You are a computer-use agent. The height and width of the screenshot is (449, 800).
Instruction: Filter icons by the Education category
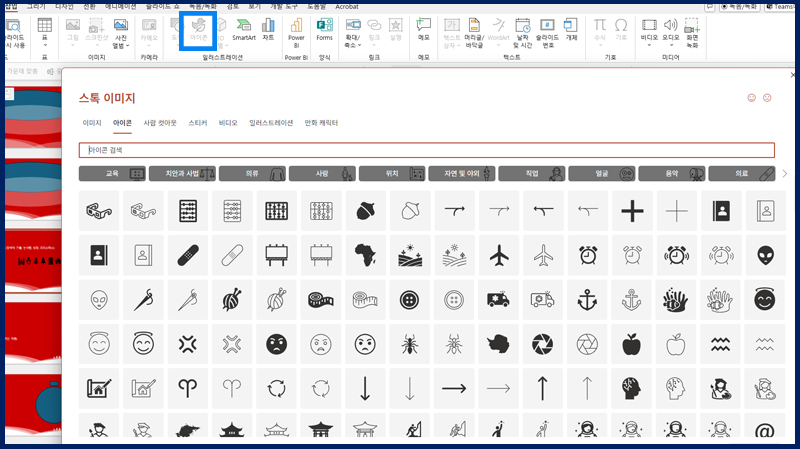coord(112,173)
